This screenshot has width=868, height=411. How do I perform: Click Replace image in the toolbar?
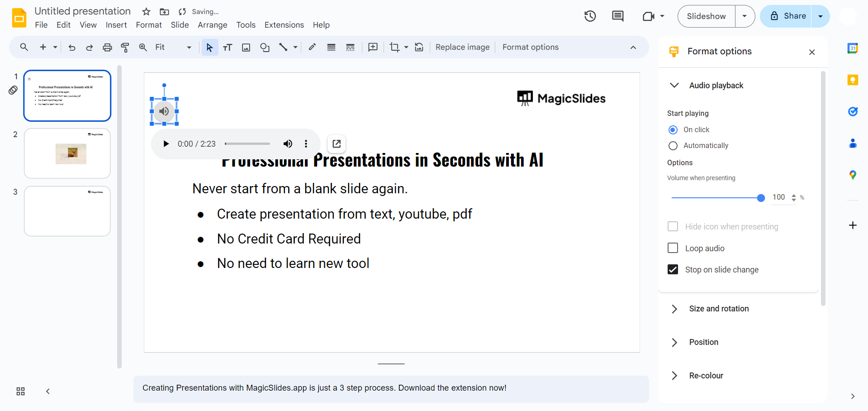462,47
